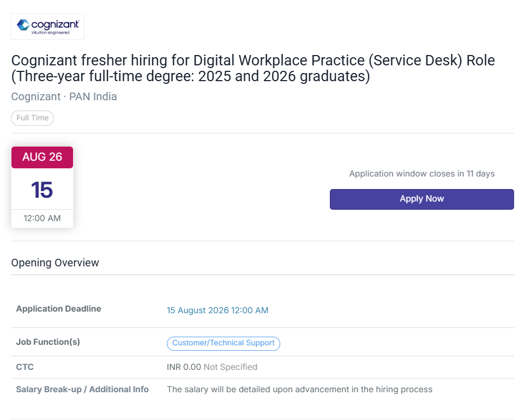Click the Cognizant hexagon emblem in logo

click(23, 25)
